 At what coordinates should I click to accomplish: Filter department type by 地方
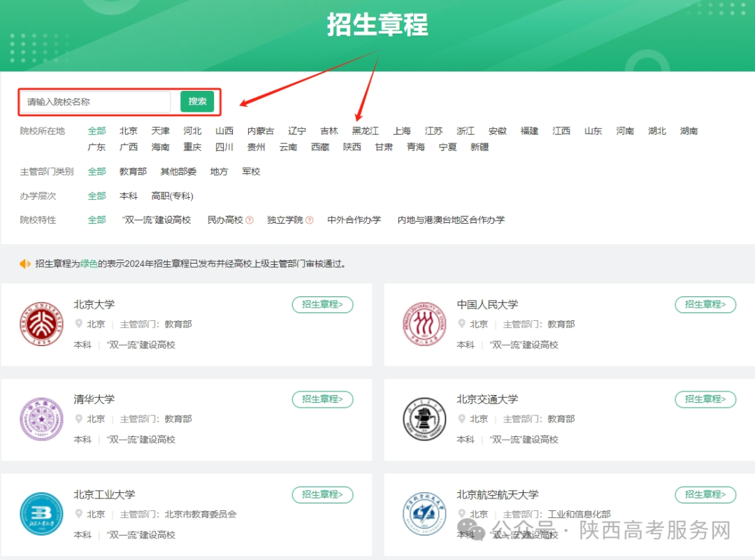[x=219, y=171]
